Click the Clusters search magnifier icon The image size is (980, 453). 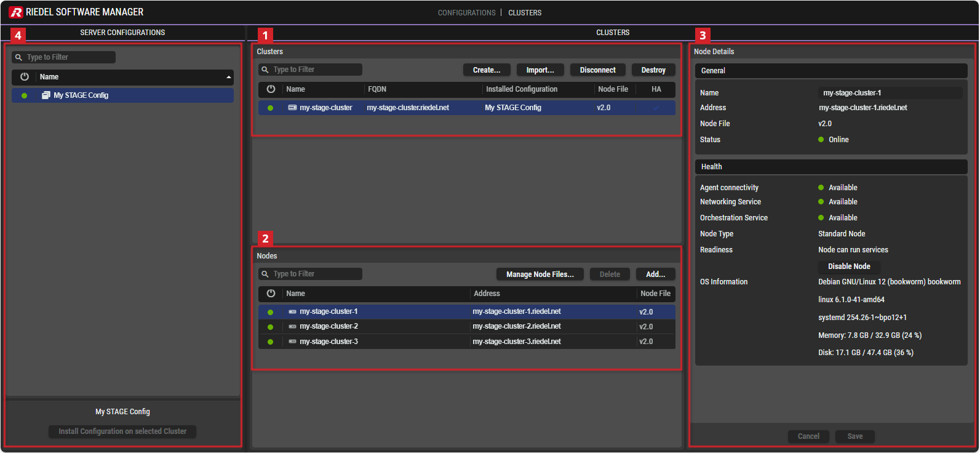[265, 70]
